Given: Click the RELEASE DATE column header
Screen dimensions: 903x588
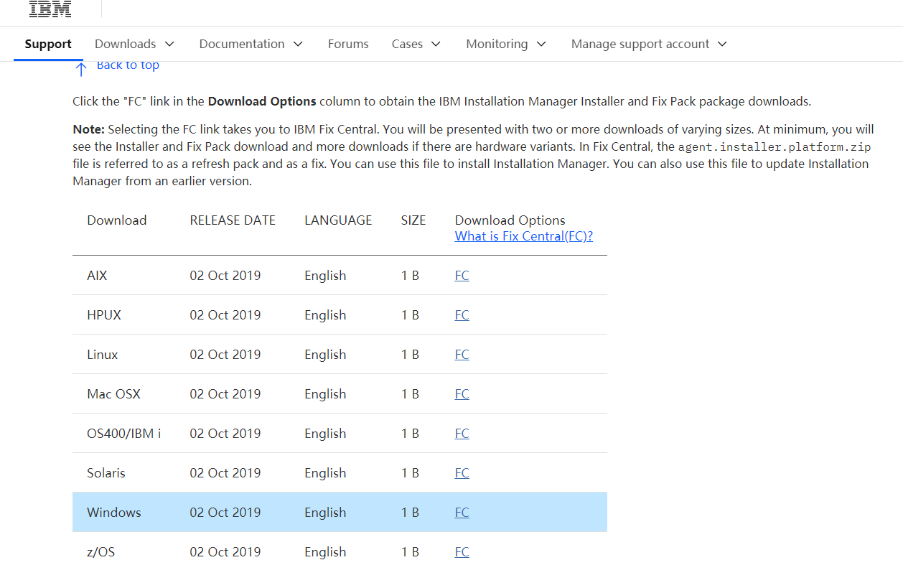Looking at the screenshot, I should pyautogui.click(x=233, y=220).
